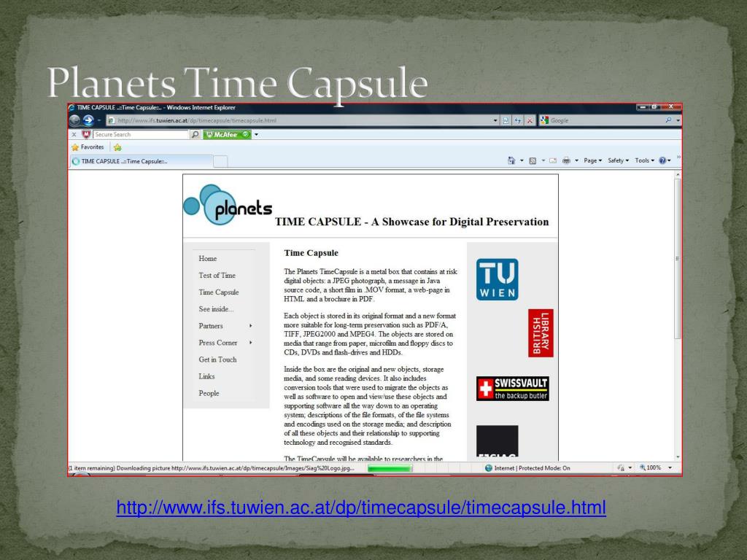747x560 pixels.
Task: Expand the address bar history dropdown
Action: coord(495,120)
